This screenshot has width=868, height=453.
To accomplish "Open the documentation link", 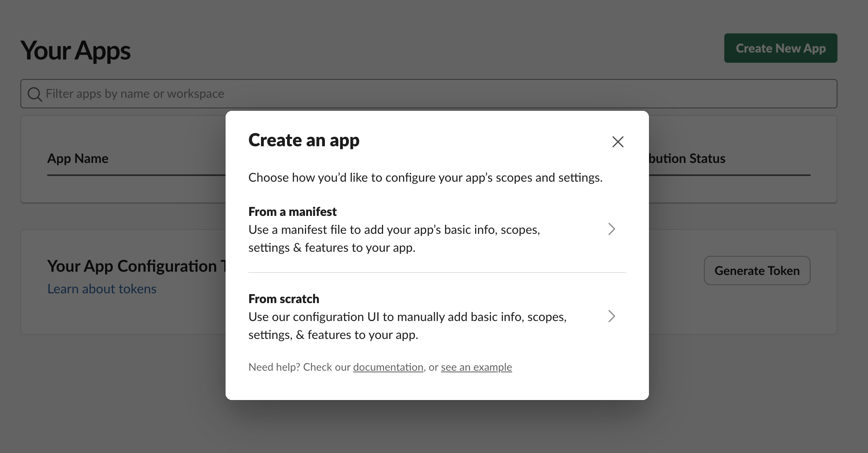I will pos(388,367).
